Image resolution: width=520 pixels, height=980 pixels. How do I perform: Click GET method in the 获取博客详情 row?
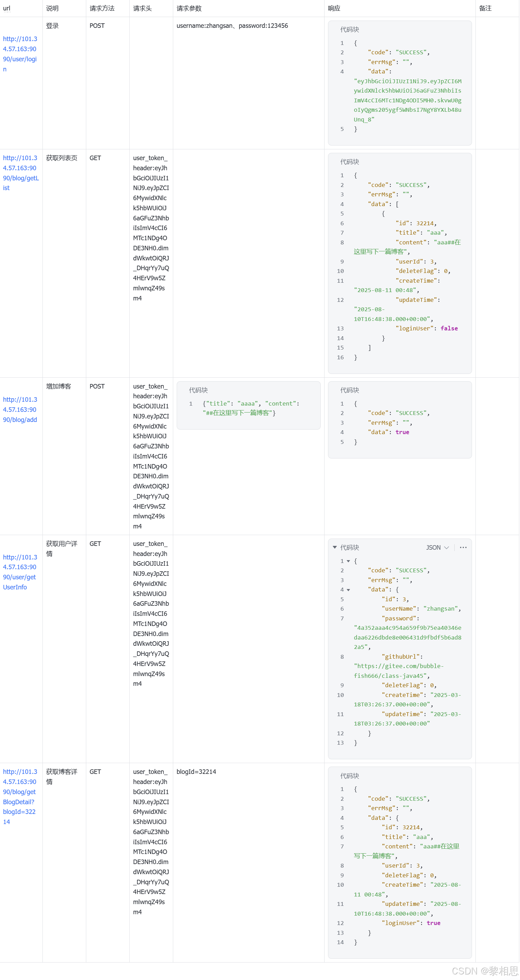click(95, 771)
